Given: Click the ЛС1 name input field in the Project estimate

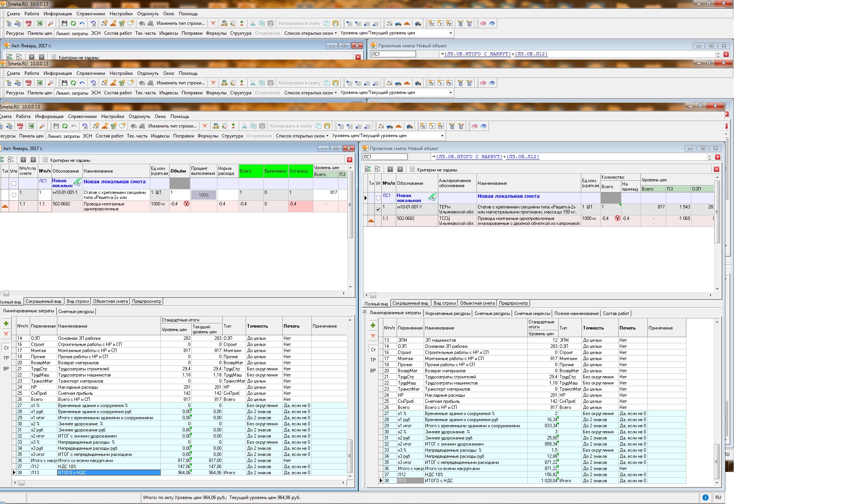Looking at the screenshot, I should 385,157.
